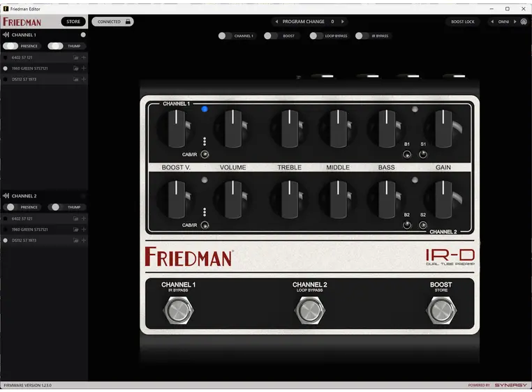Click the blue Channel 1 LED indicator
The image size is (532, 392).
coord(205,110)
